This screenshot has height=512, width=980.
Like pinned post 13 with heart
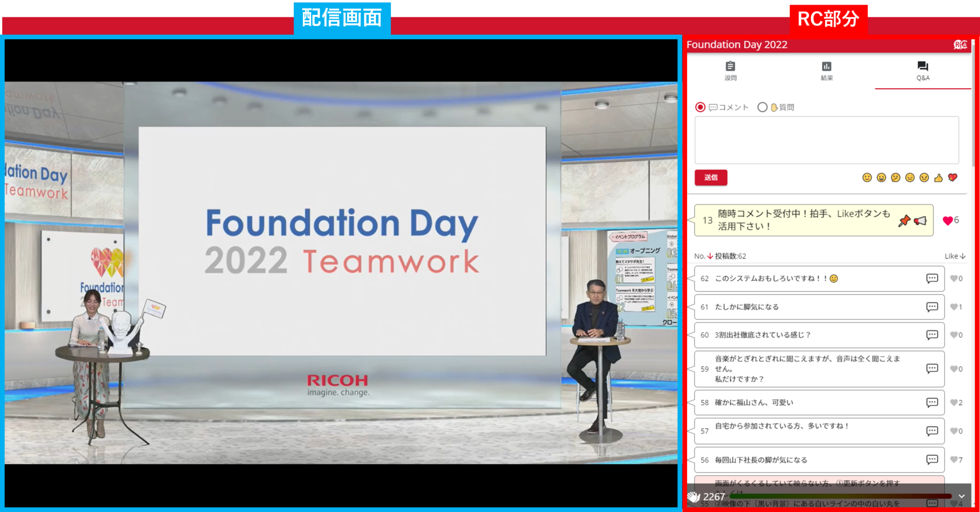(x=948, y=220)
